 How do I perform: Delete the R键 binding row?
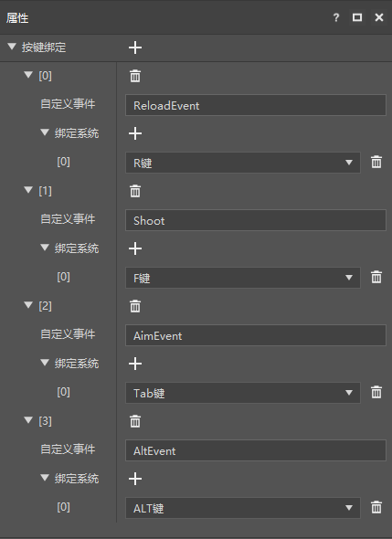pyautogui.click(x=376, y=162)
